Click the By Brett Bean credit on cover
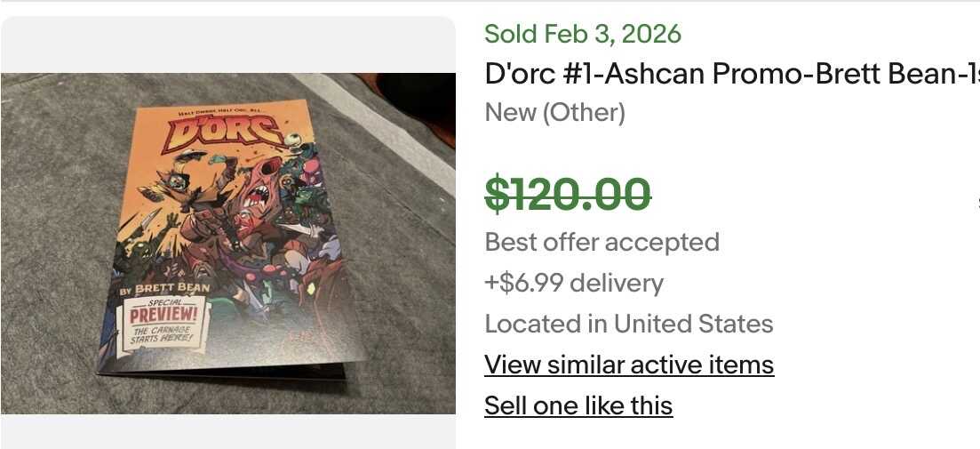980x449 pixels. (x=165, y=289)
